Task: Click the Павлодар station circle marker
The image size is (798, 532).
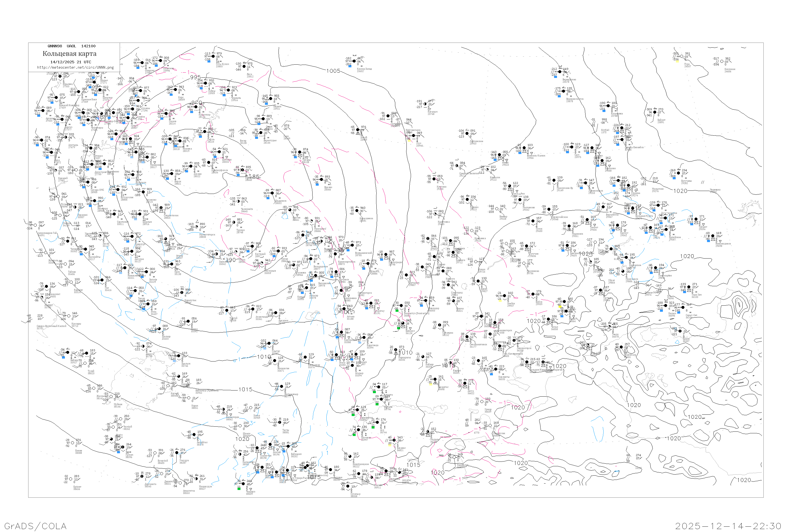Action: [426, 301]
